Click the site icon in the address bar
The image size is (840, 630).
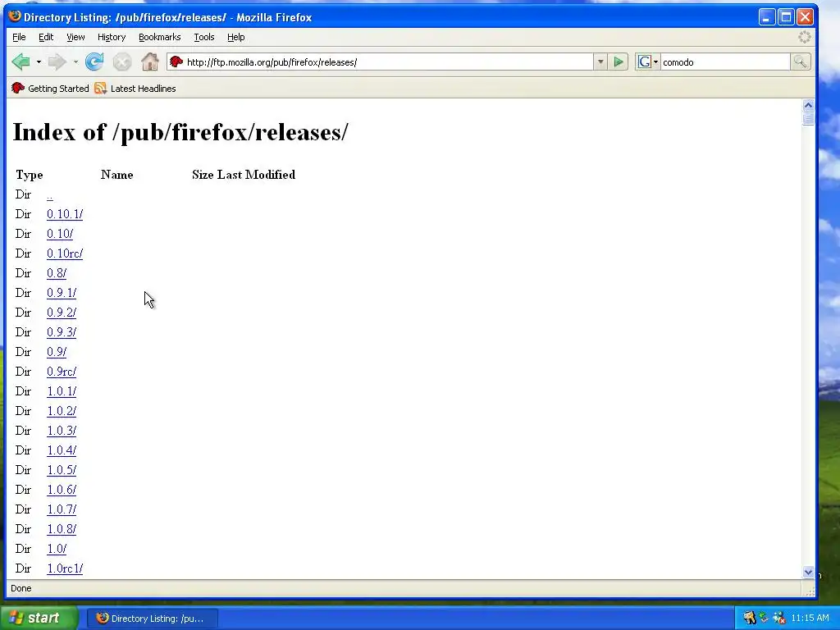tap(176, 62)
